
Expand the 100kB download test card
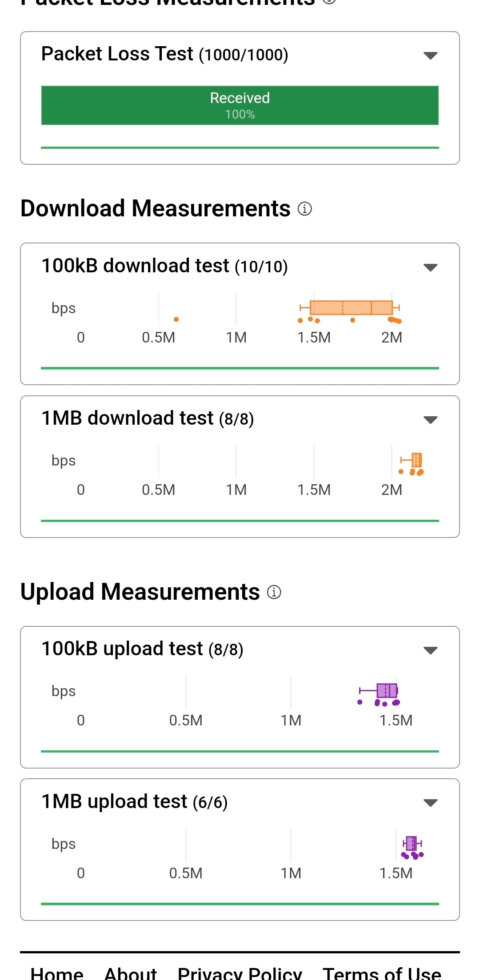coord(430,267)
